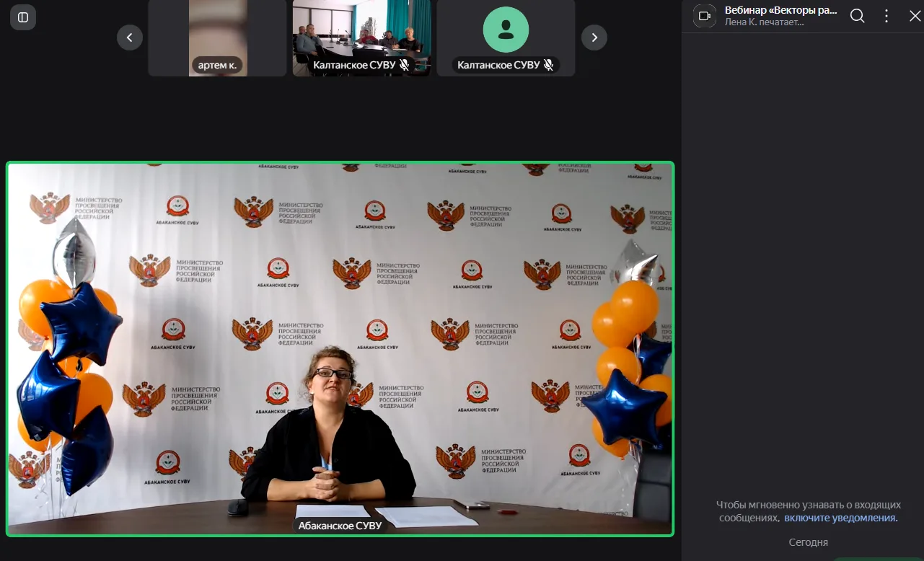The height and width of the screenshot is (561, 924).
Task: Open chat title "Вебинар «Векторы ра..."
Action: coord(781,10)
